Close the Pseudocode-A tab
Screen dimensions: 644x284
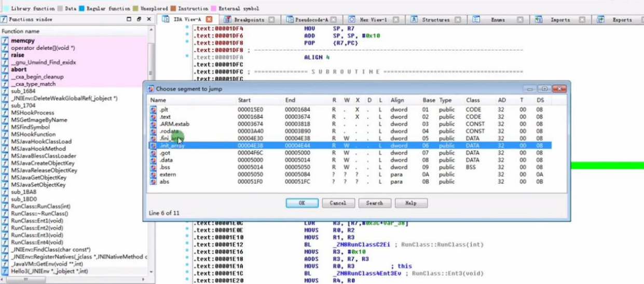point(334,20)
